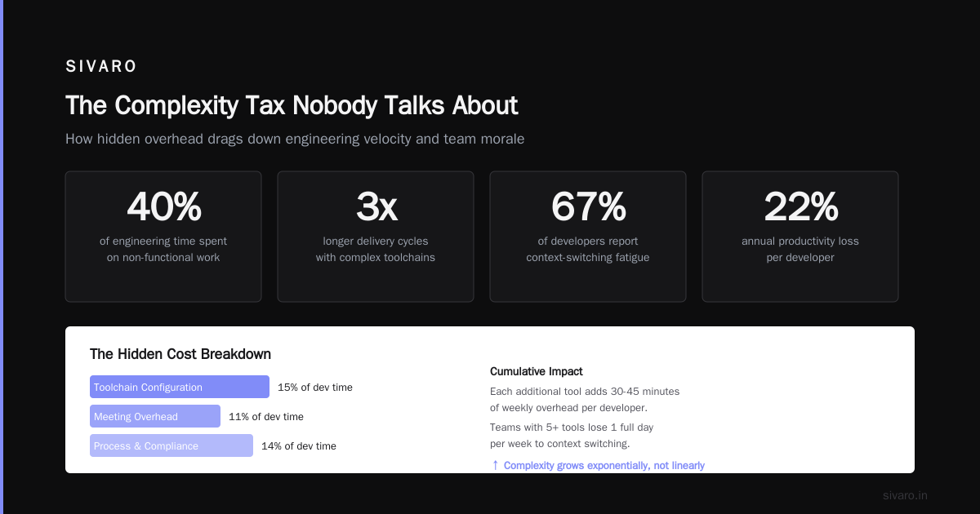Viewport: 980px width, 514px height.
Task: Select the 22% annual productivity loss card
Action: coord(800,237)
